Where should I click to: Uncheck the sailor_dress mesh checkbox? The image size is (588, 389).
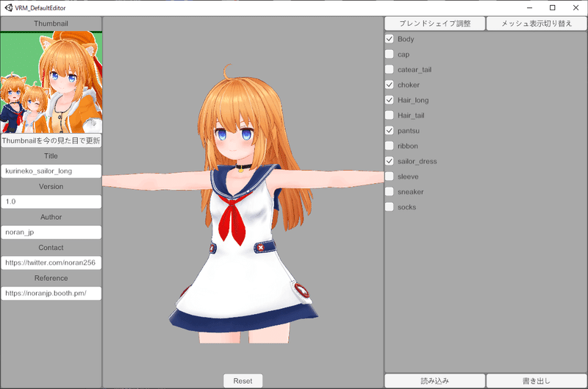pos(390,161)
